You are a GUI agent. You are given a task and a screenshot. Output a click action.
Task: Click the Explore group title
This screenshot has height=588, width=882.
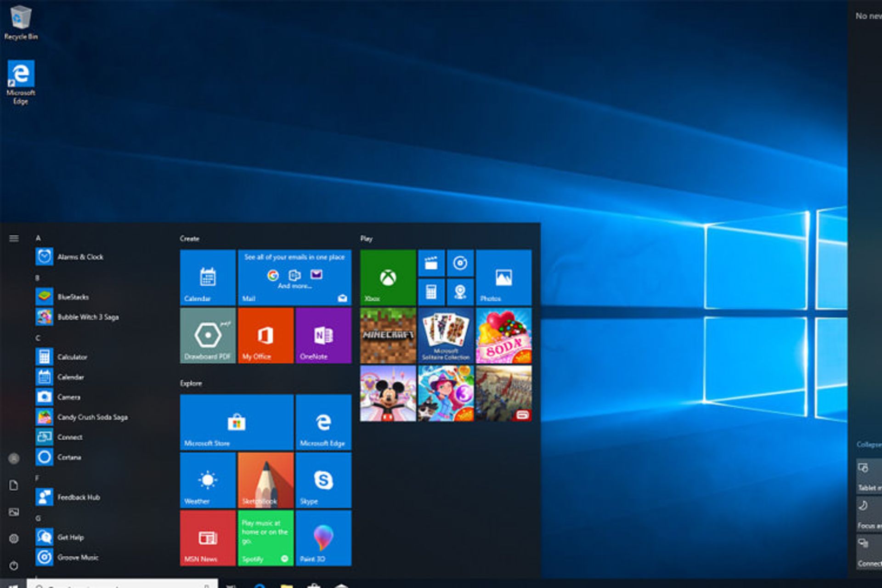[191, 383]
